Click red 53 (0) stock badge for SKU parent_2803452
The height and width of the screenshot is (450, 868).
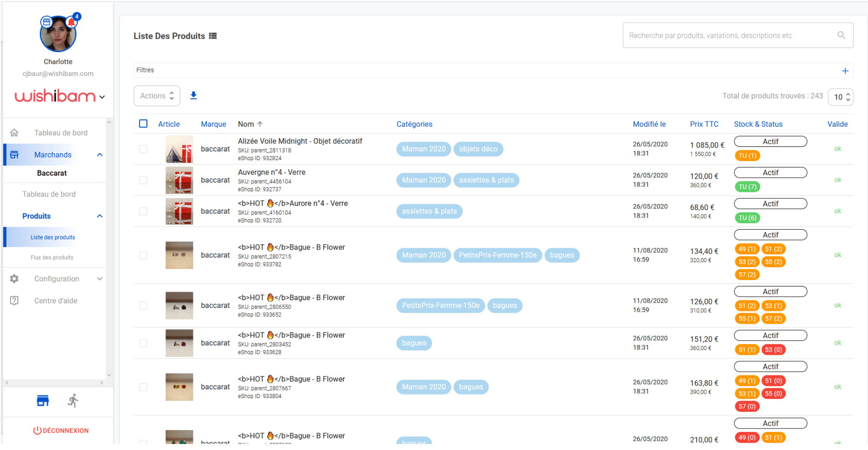click(x=773, y=350)
